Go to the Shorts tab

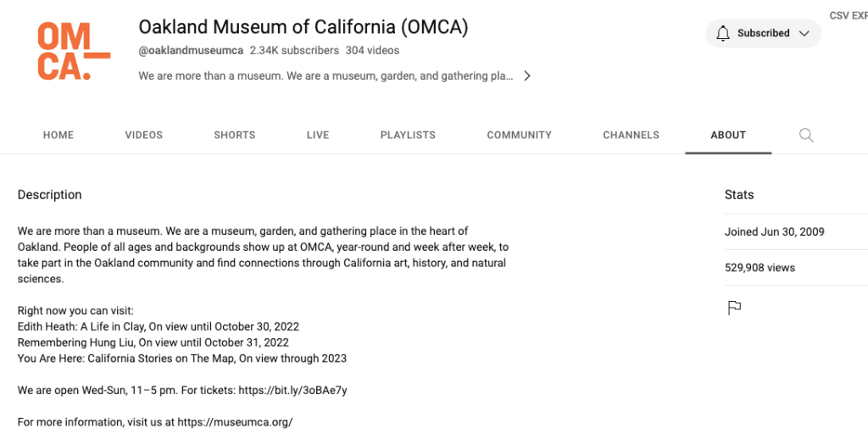coord(234,135)
